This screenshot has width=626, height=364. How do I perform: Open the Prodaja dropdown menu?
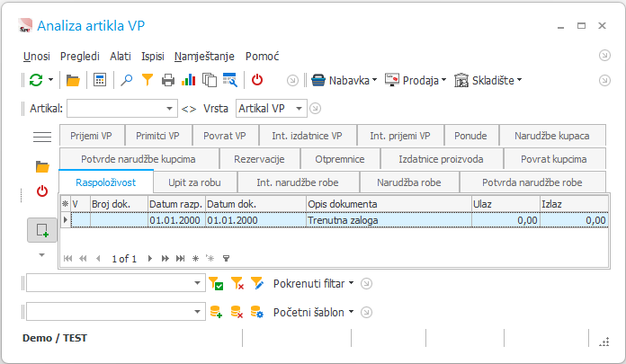[416, 80]
